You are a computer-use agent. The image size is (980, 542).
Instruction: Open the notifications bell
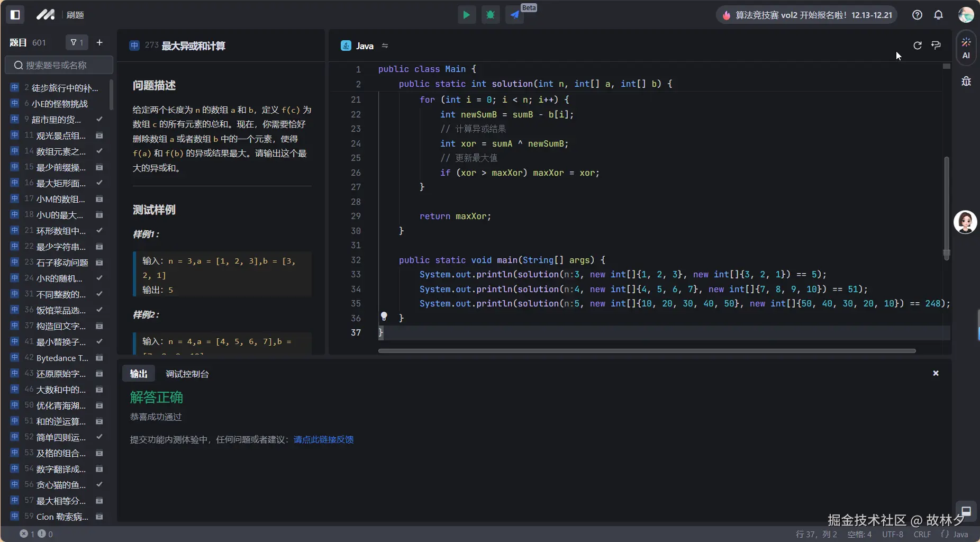[x=938, y=15]
